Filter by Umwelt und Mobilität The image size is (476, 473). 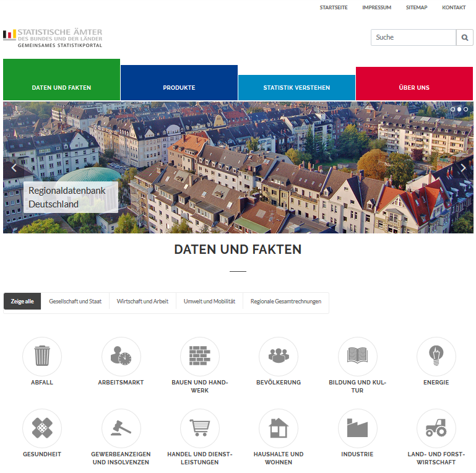(x=209, y=301)
